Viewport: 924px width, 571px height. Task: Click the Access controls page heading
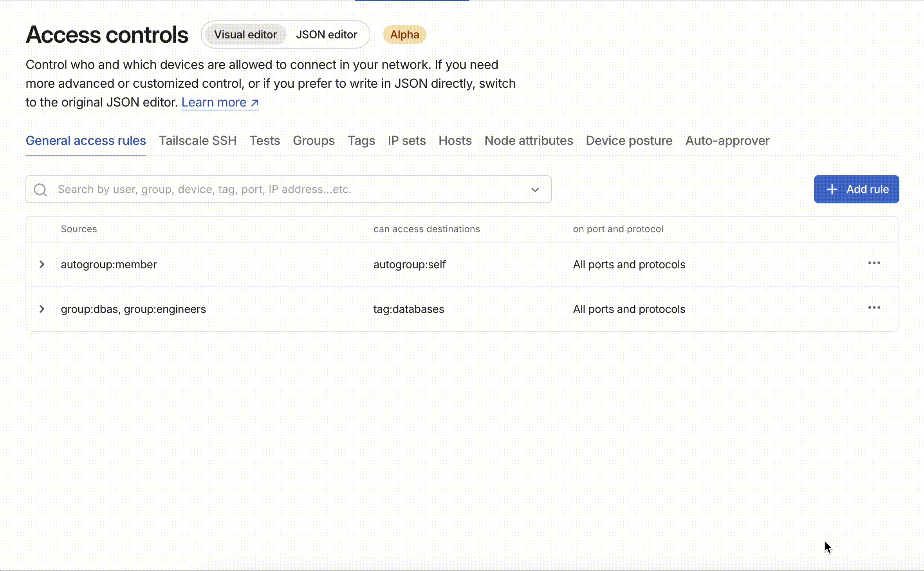coord(107,34)
